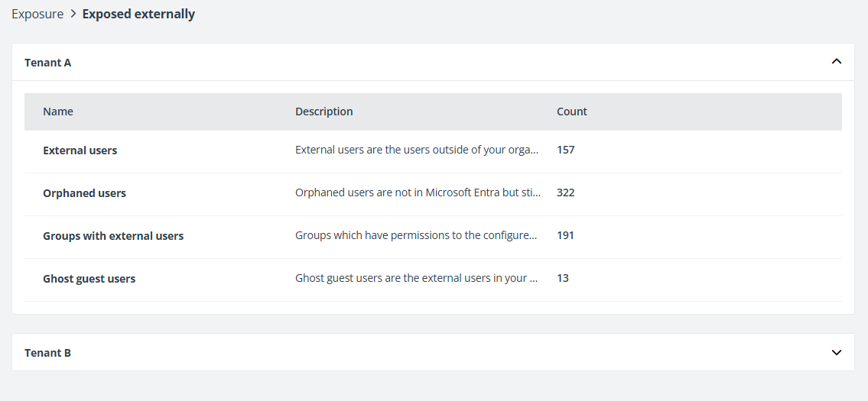Viewport: 868px width, 401px height.
Task: Click Orphaned users description text
Action: point(418,193)
